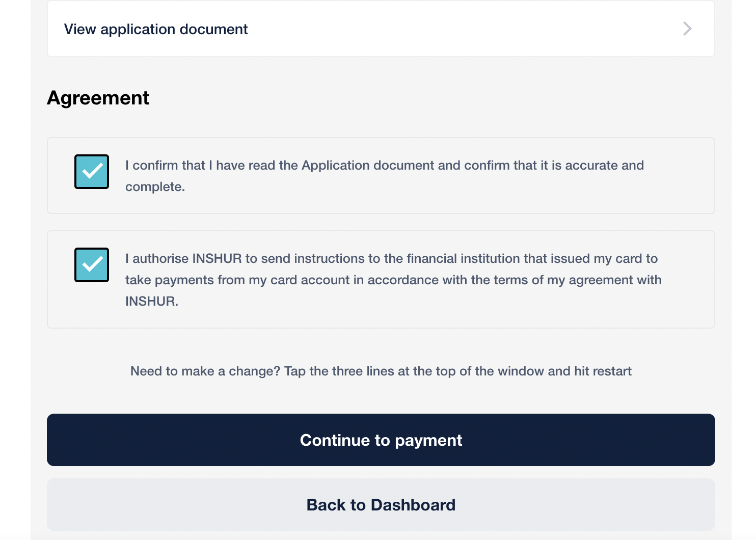This screenshot has width=756, height=540.
Task: Select the 'I authorise INSHUR to send instructions' text
Action: 393,280
